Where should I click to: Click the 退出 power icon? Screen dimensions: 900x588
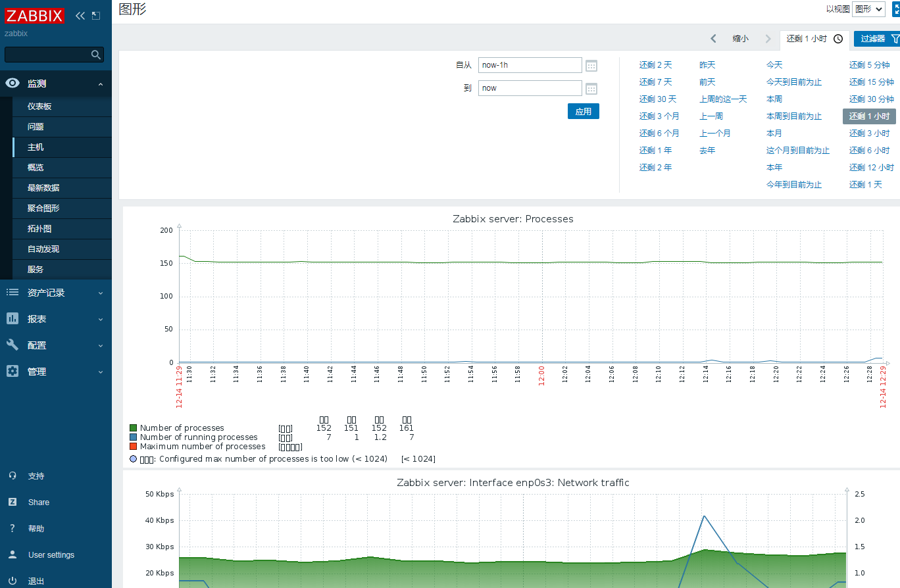click(12, 581)
